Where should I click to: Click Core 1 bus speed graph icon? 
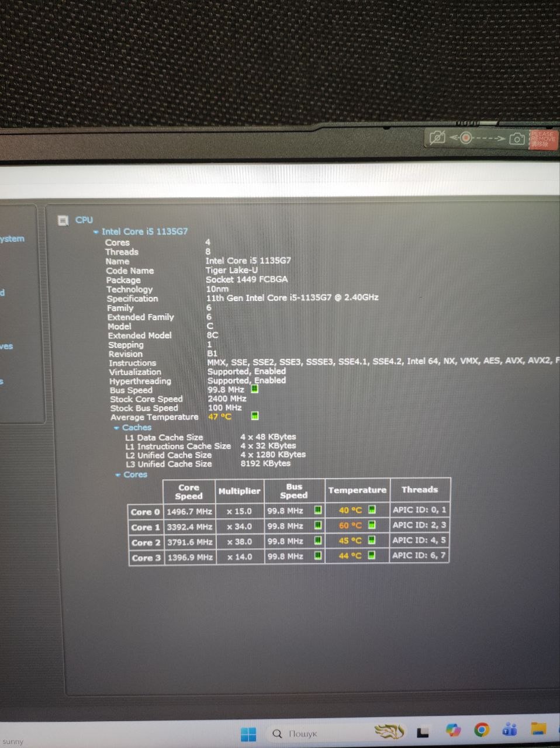click(318, 525)
